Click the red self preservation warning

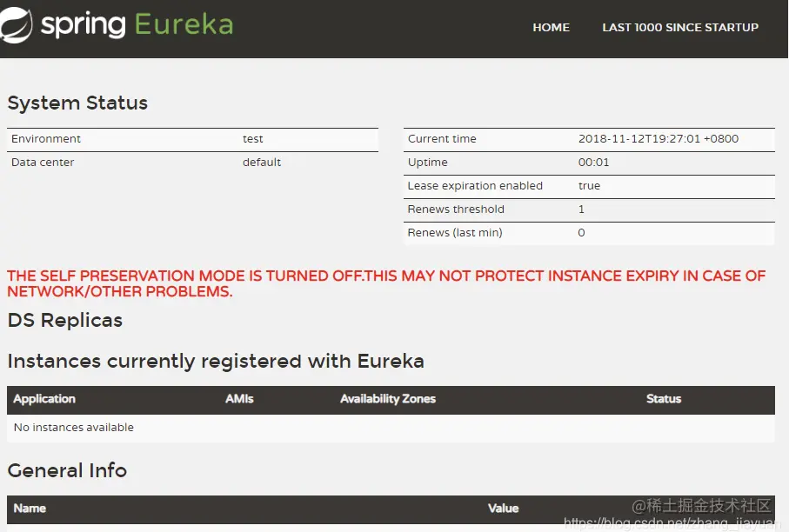(x=386, y=283)
